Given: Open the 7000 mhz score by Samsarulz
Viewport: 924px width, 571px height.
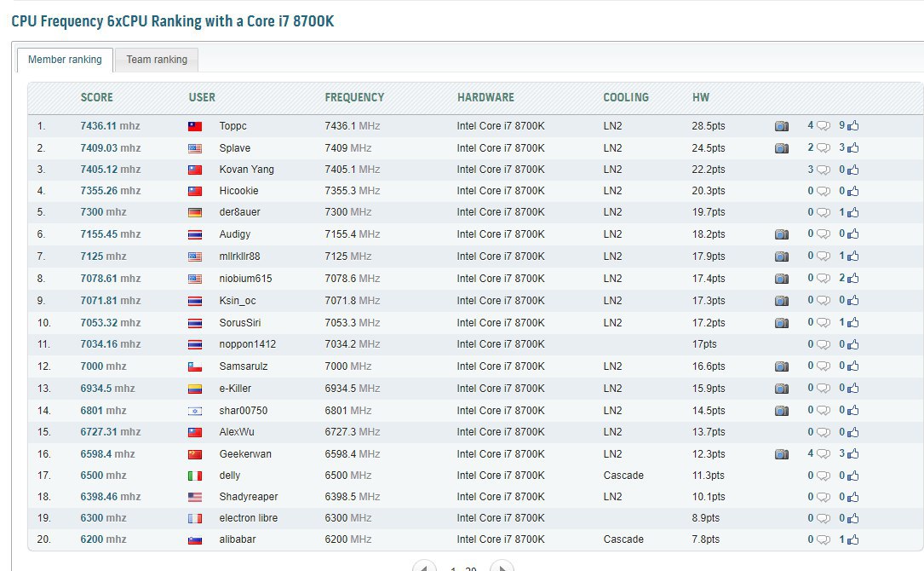Looking at the screenshot, I should [x=103, y=366].
